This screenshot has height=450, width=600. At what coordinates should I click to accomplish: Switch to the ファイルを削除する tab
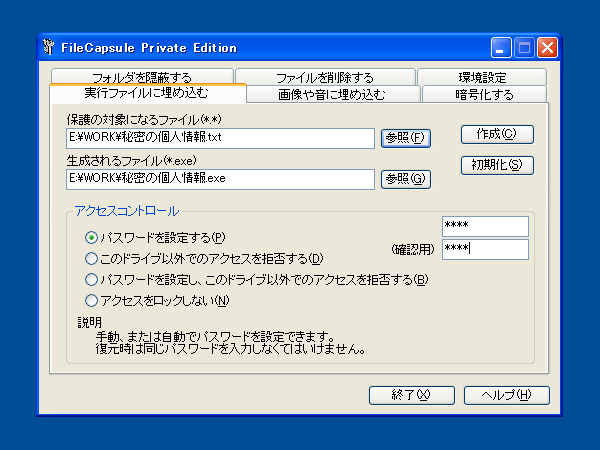[325, 77]
